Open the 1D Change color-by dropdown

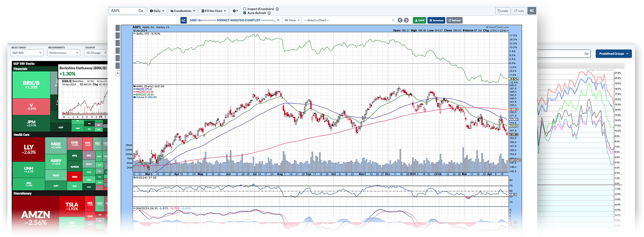pyautogui.click(x=96, y=53)
